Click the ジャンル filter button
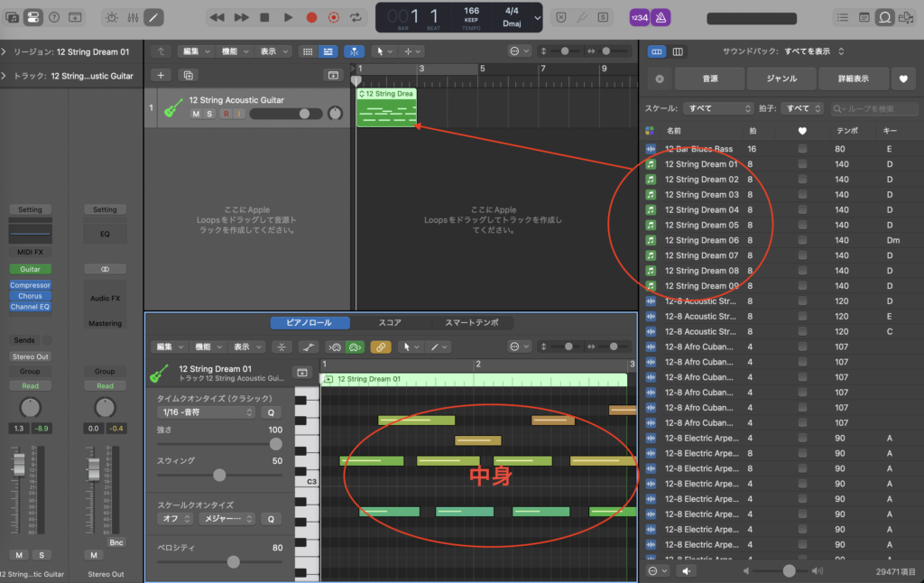Image resolution: width=924 pixels, height=583 pixels. pyautogui.click(x=781, y=78)
